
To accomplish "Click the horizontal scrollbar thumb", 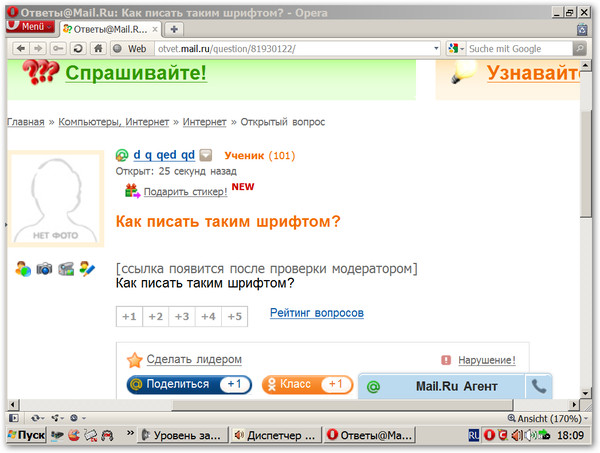I will [x=342, y=404].
